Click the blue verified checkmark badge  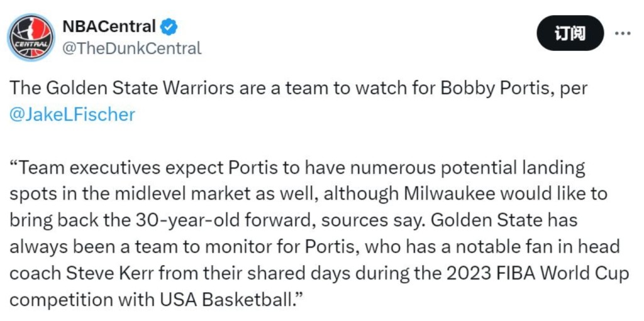(x=168, y=27)
